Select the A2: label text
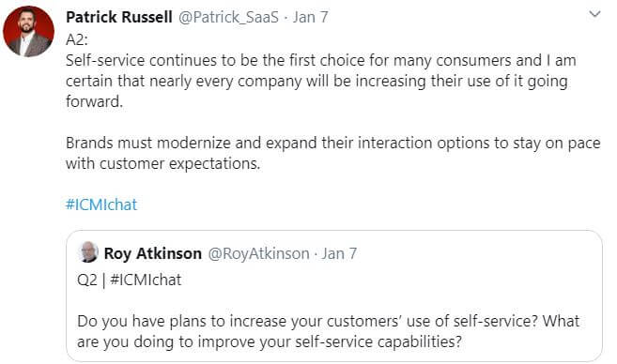The image size is (617, 364). point(77,39)
